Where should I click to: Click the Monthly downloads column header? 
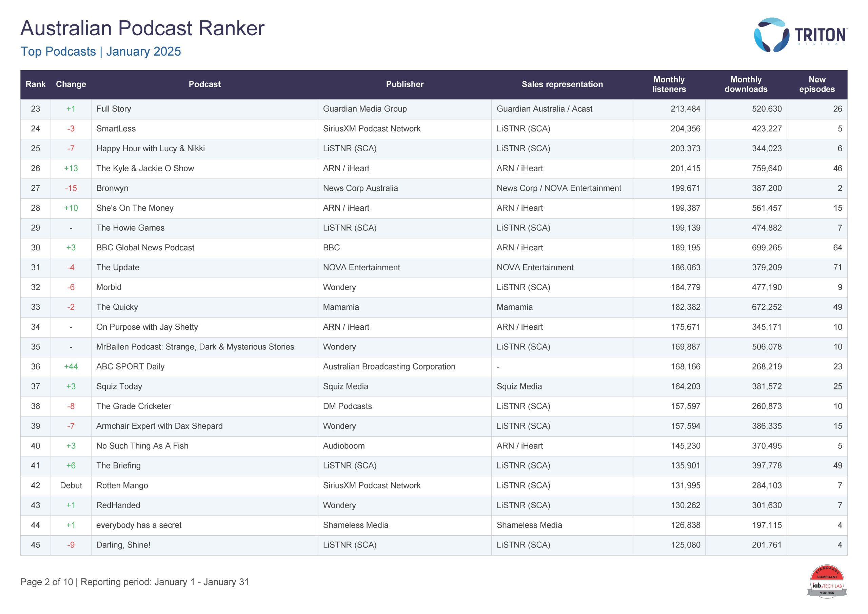(746, 84)
